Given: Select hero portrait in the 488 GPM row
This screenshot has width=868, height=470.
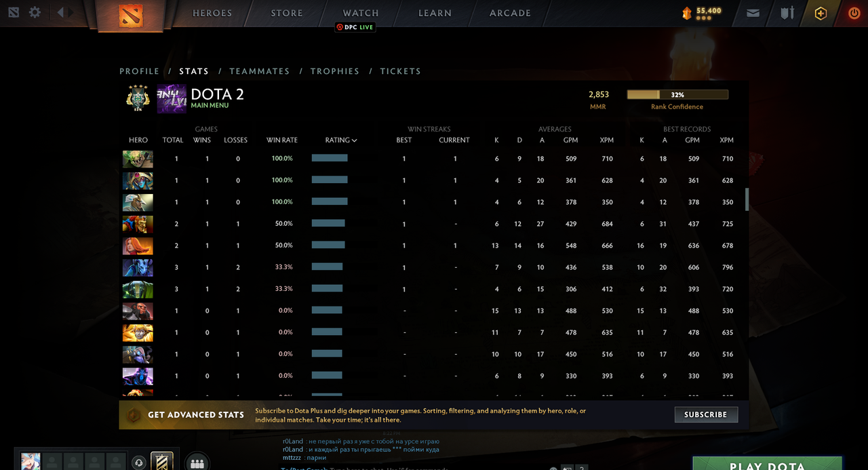Looking at the screenshot, I should 138,311.
